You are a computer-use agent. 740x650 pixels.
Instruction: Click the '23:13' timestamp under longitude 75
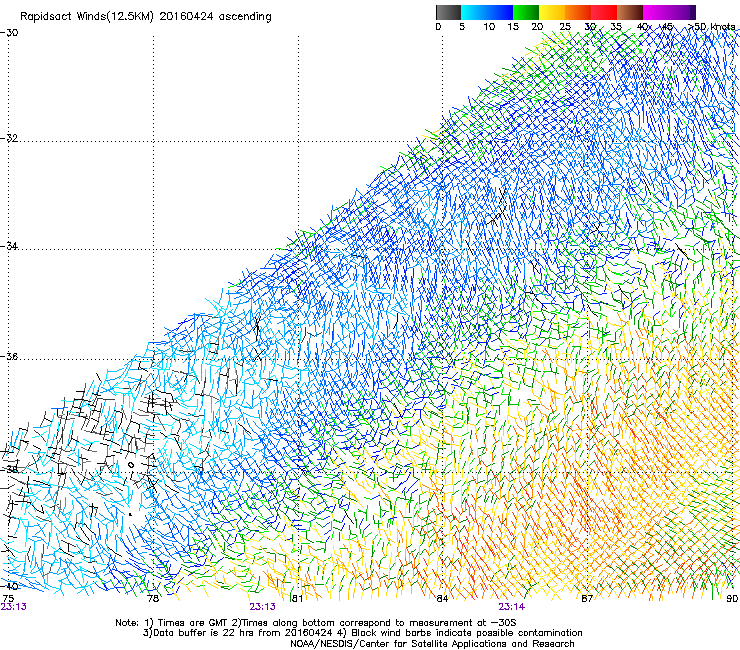(x=14, y=607)
